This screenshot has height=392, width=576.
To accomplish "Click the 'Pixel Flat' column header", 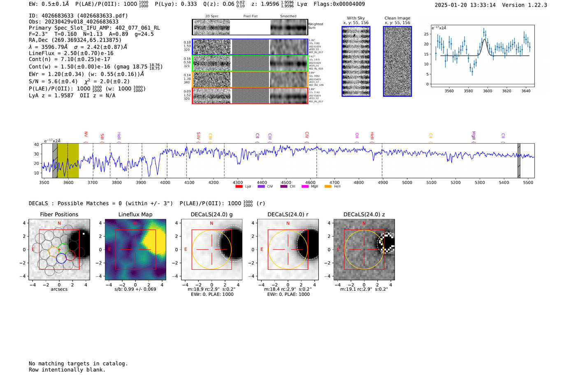I will [x=250, y=16].
